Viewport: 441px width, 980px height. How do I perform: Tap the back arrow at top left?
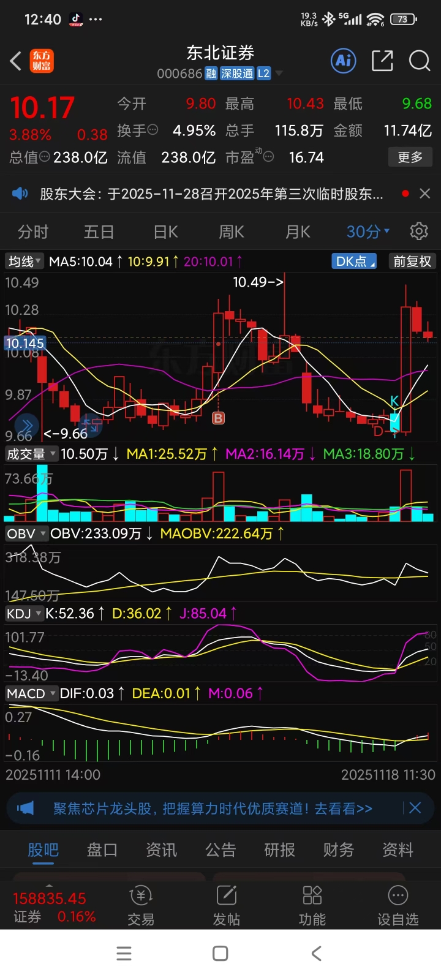point(16,61)
